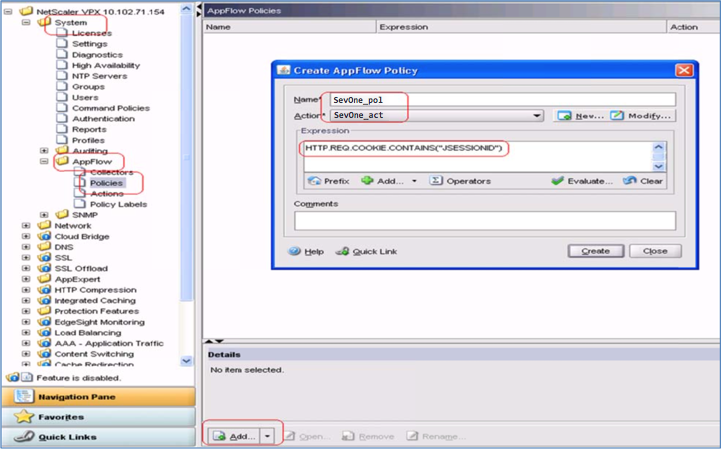Click the Cloud Bridge feature icon

tap(44, 236)
